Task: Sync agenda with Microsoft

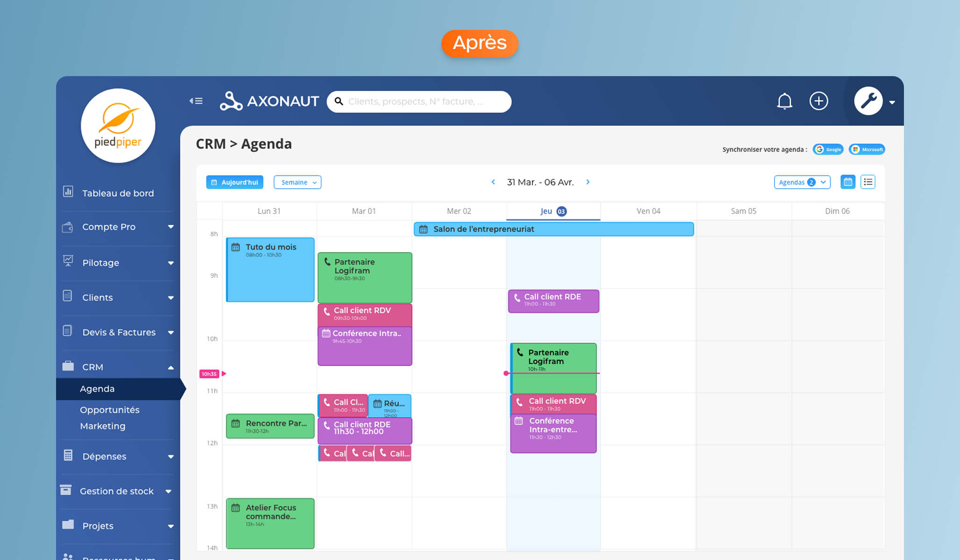Action: 867,149
